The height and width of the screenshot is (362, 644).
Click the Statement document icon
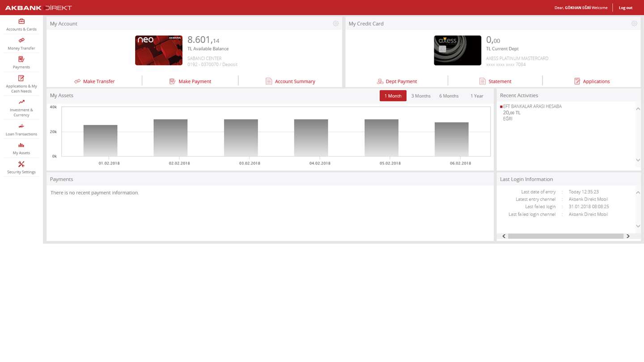pos(483,81)
